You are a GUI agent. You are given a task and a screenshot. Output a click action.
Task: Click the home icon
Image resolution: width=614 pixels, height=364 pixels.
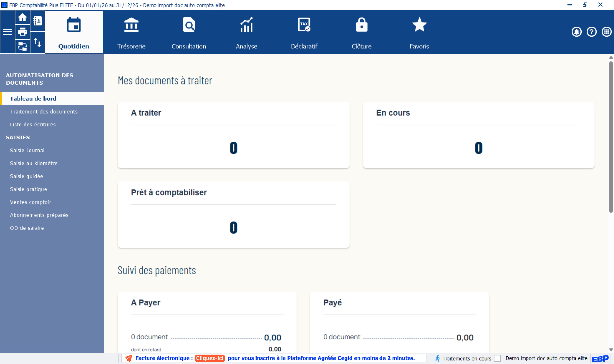coord(22,17)
